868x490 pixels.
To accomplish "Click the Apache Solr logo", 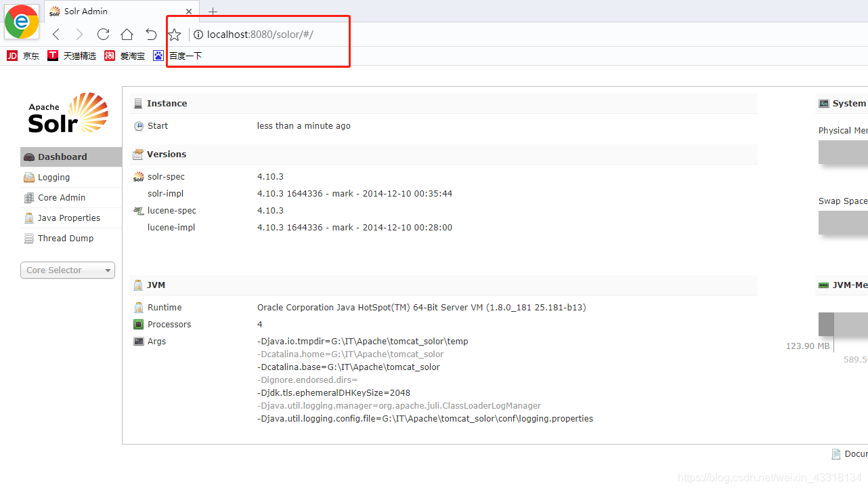I will point(68,113).
